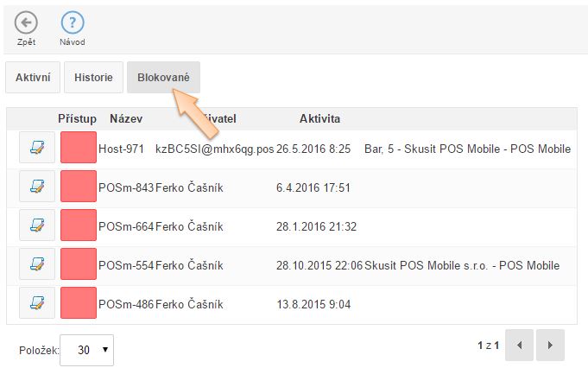Switch to the Aktivní tab
The height and width of the screenshot is (368, 588).
[33, 77]
